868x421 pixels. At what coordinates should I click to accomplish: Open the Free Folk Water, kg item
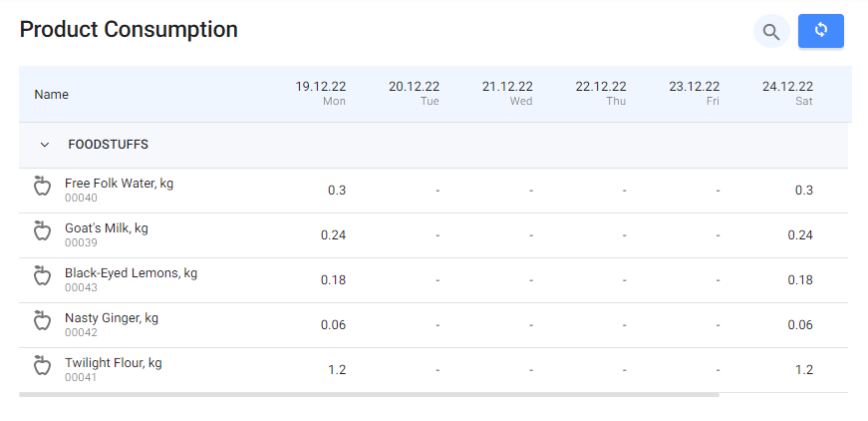coord(119,184)
